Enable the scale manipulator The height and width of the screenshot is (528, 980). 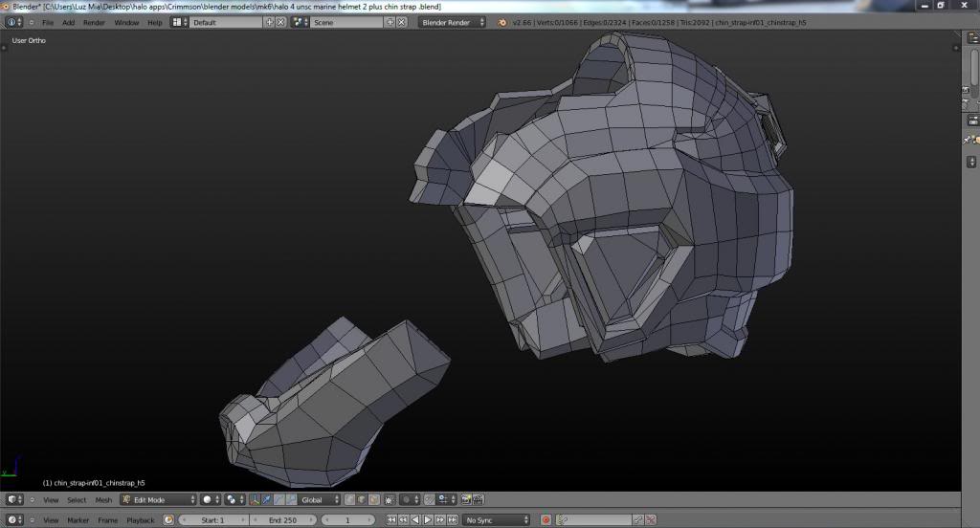pos(291,499)
